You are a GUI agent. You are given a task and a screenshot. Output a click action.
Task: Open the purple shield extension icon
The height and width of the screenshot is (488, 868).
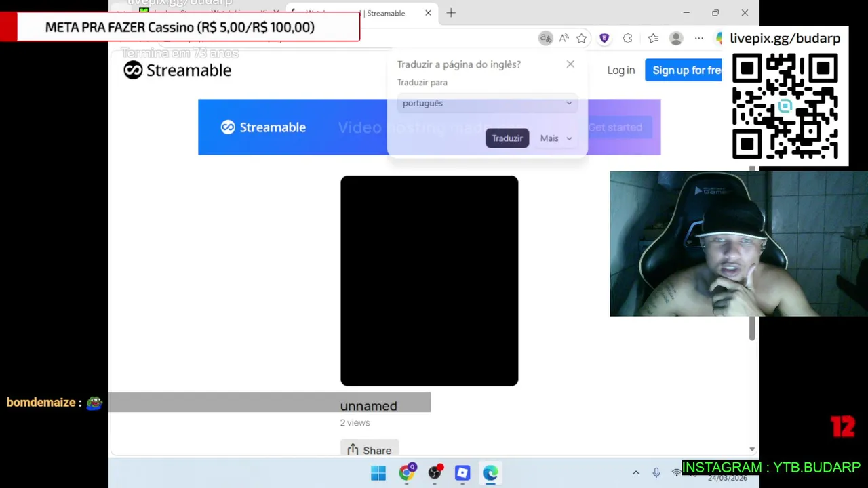[x=604, y=39]
